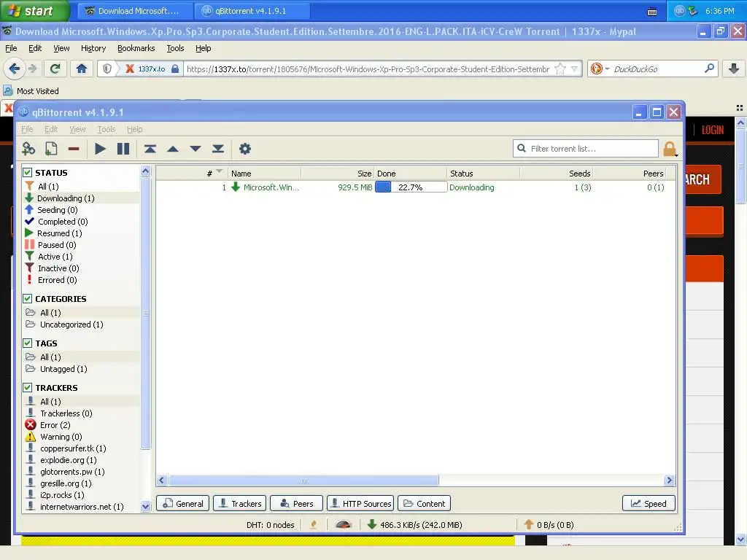Open the browser Bookmarks menu
747x560 pixels.
tap(136, 48)
